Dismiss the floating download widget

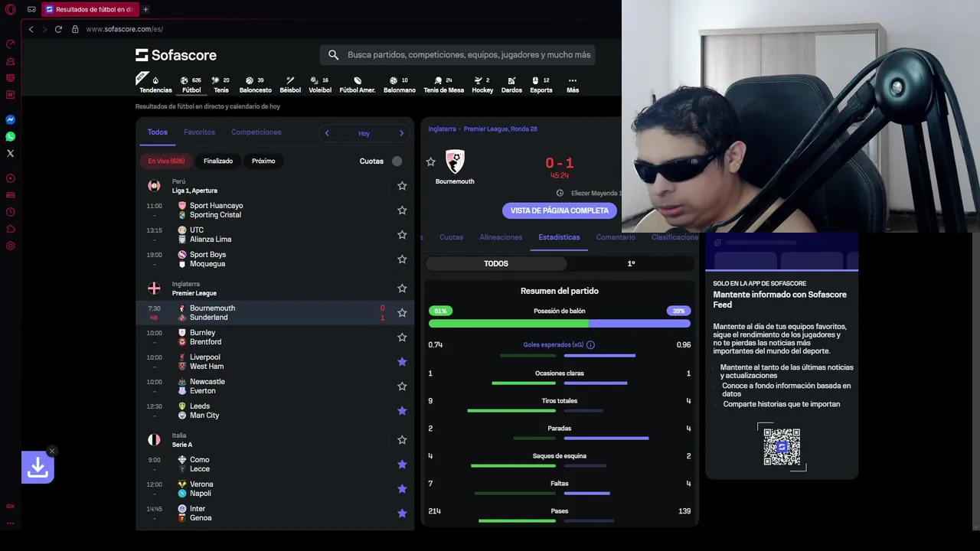(x=52, y=451)
